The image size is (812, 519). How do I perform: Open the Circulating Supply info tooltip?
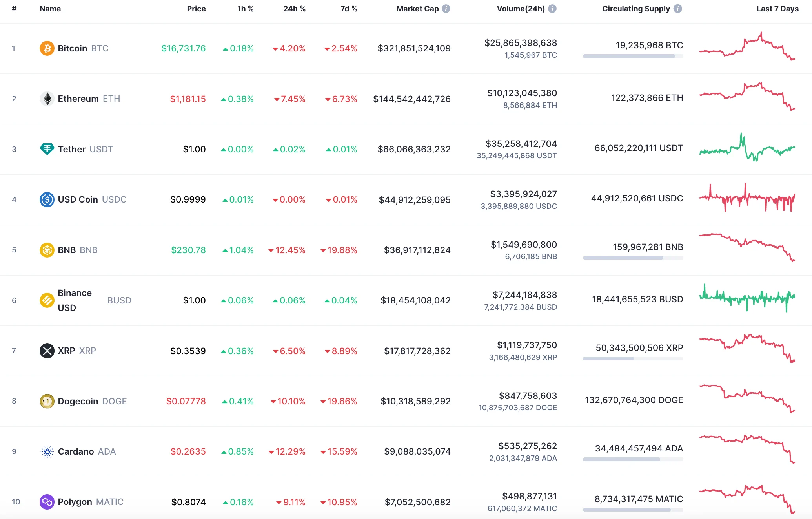coord(678,9)
